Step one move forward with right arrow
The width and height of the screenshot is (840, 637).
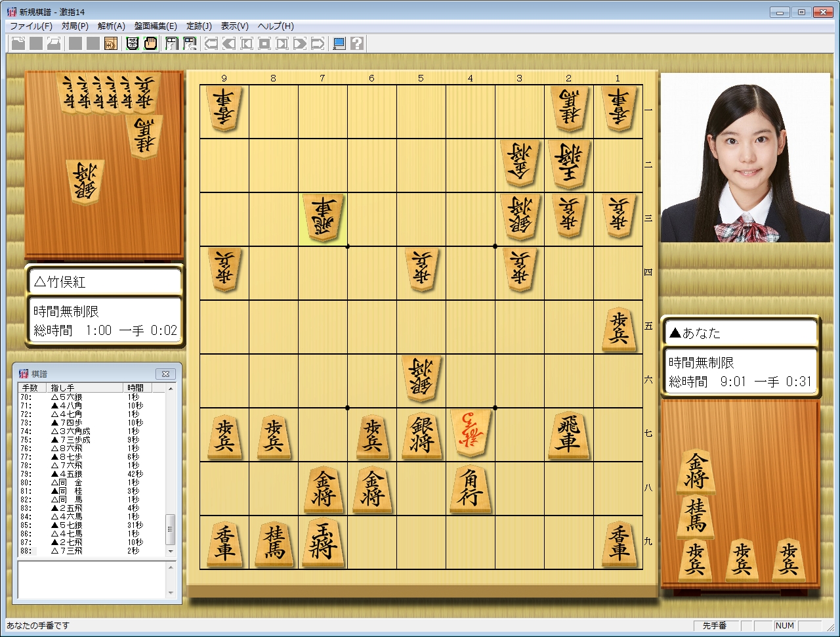(300, 44)
